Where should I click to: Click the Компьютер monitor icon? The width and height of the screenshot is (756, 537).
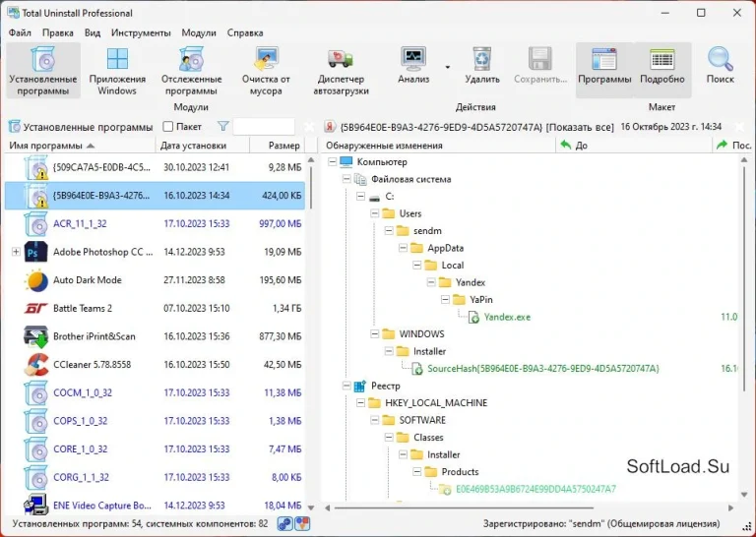(346, 162)
